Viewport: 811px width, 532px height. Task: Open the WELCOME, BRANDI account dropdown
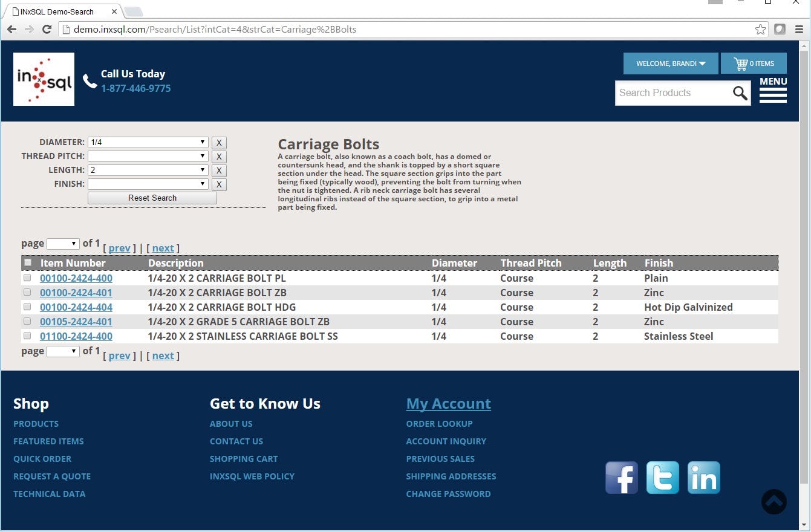670,63
